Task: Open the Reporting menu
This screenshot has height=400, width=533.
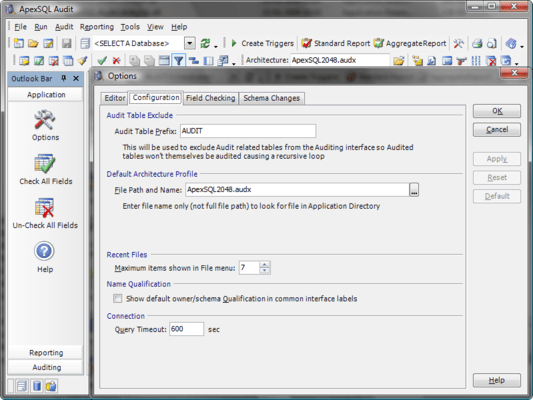Action: tap(97, 27)
